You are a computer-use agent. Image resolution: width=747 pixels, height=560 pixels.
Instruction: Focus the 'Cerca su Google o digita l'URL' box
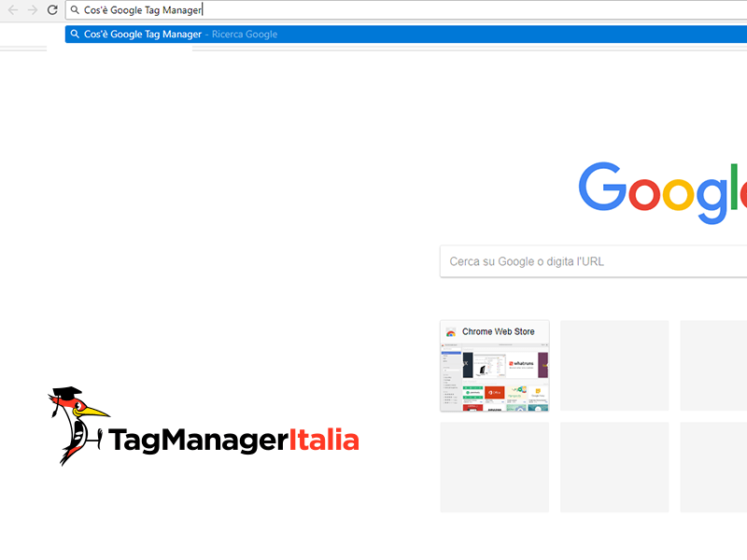[593, 261]
